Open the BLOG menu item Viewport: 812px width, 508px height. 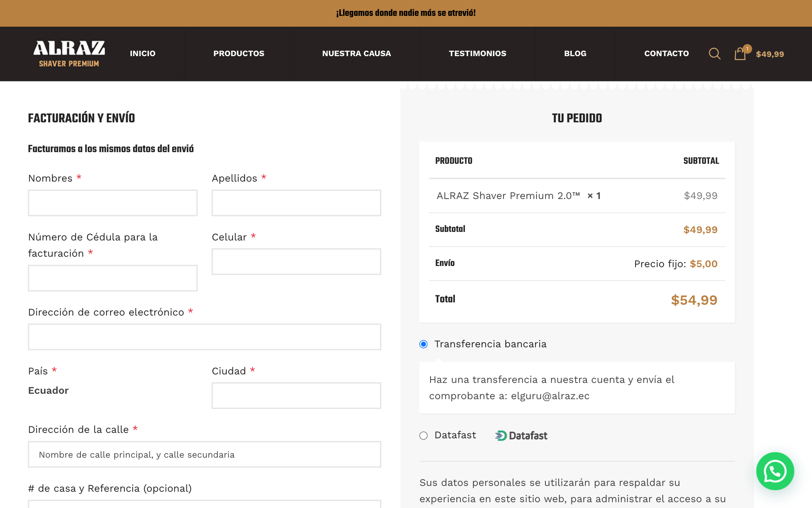point(575,53)
